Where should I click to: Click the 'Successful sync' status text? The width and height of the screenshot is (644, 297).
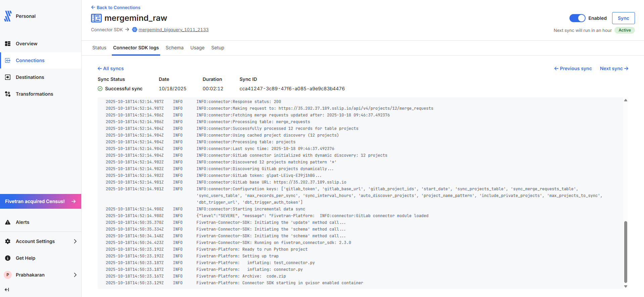[124, 89]
